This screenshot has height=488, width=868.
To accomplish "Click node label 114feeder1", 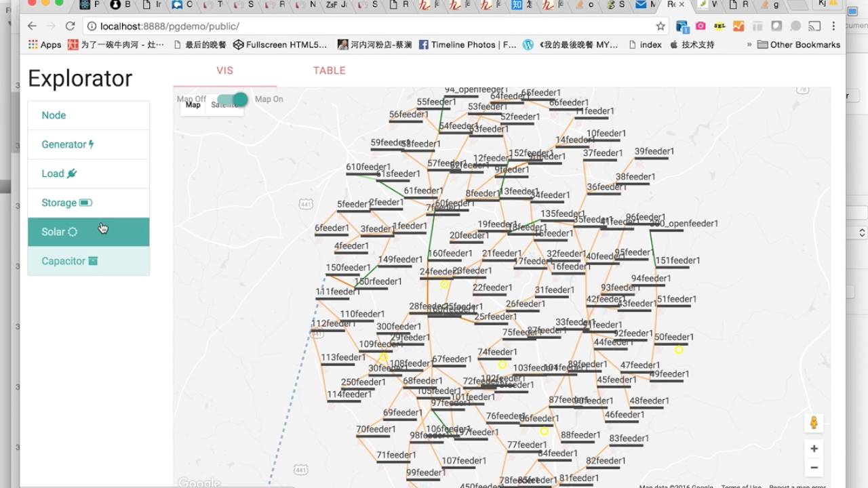I will coord(349,394).
